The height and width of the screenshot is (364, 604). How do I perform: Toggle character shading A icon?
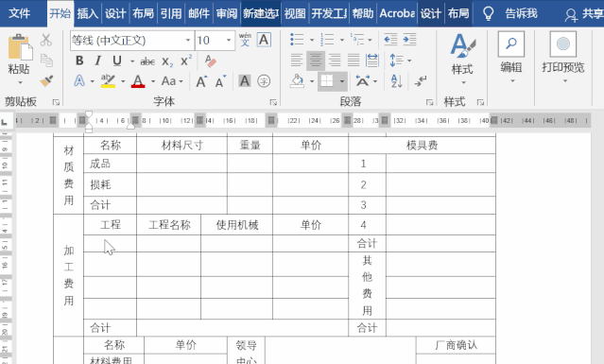pyautogui.click(x=245, y=81)
